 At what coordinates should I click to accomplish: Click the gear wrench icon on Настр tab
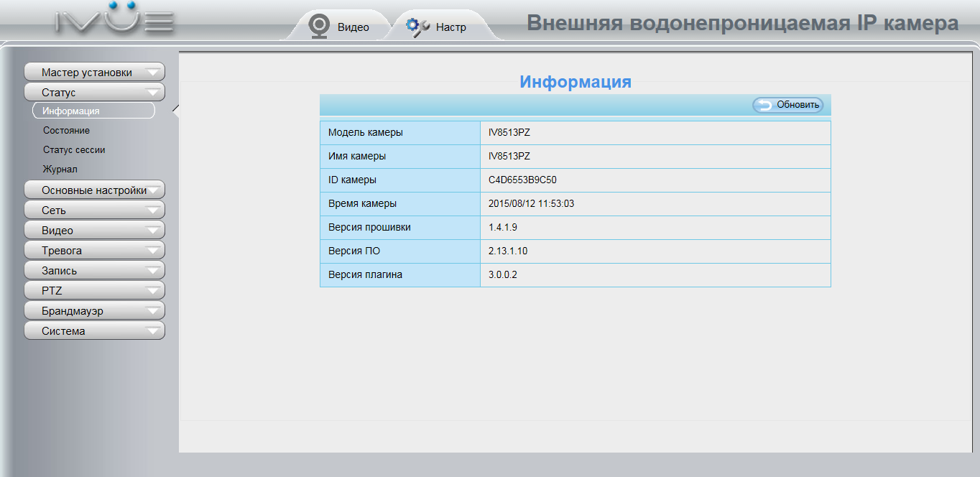point(417,27)
